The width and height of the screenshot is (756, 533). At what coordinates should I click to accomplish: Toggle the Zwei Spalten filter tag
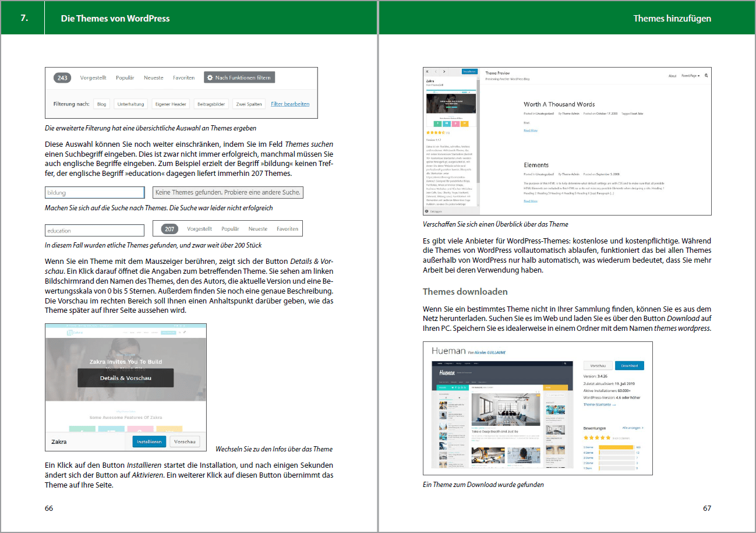point(249,104)
